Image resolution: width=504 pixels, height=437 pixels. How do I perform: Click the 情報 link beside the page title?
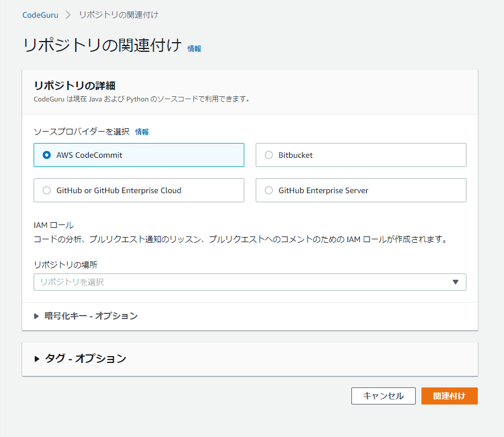point(194,48)
